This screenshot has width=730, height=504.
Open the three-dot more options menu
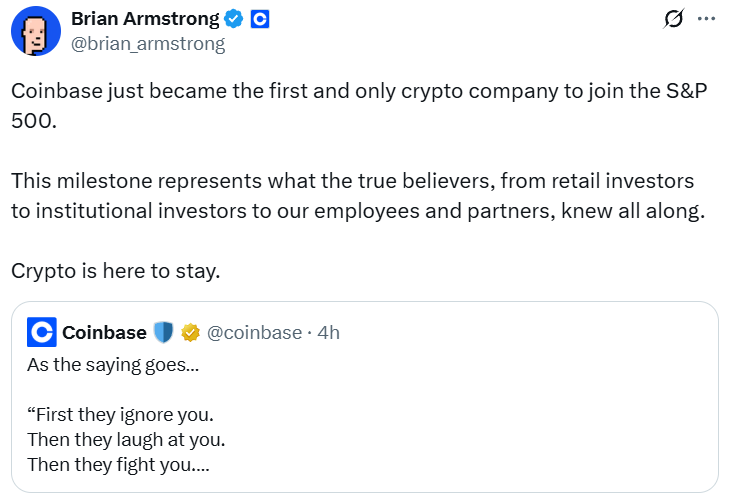coord(706,20)
